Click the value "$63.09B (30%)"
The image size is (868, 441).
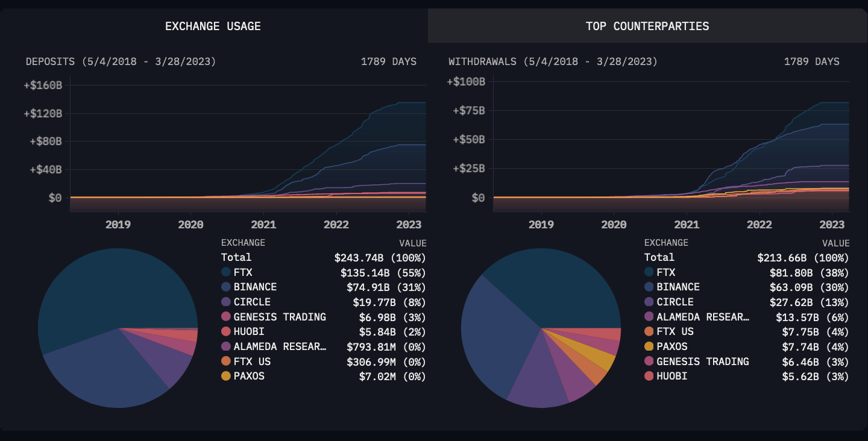click(x=810, y=287)
